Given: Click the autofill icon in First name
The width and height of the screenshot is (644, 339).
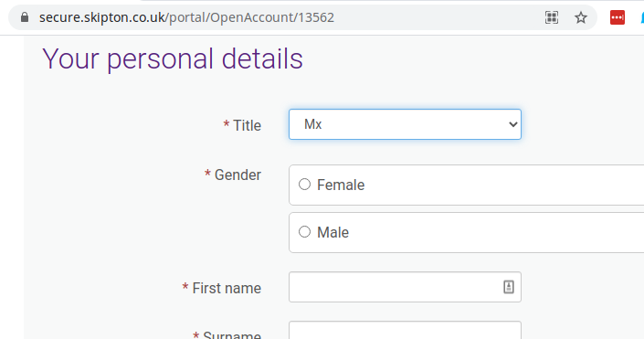Looking at the screenshot, I should [509, 287].
